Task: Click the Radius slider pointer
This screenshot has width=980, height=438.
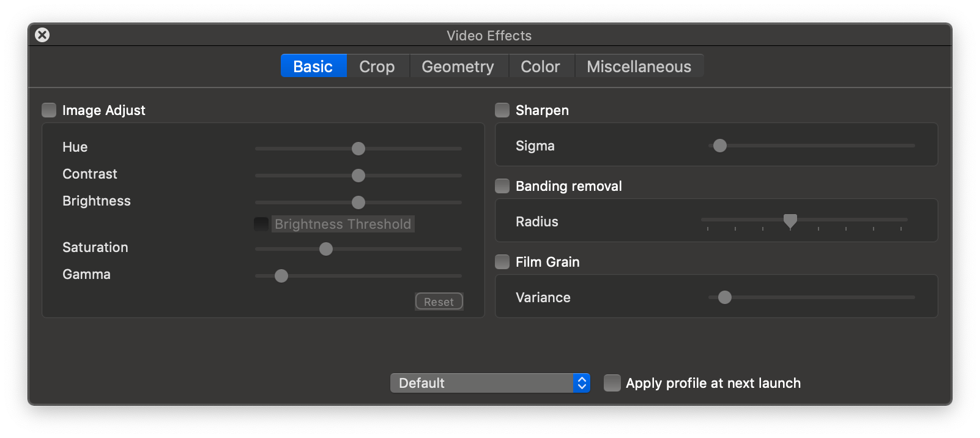Action: [x=790, y=221]
